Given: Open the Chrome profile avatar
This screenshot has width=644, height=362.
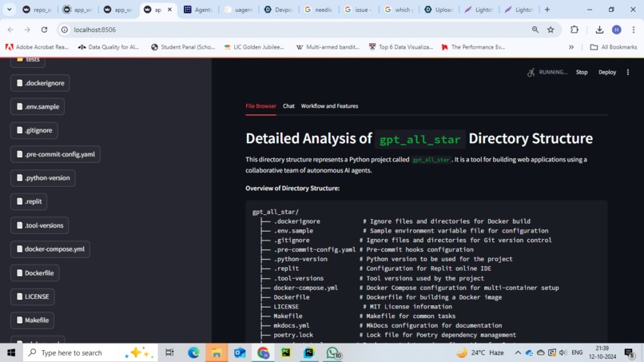Looking at the screenshot, I should point(617,30).
